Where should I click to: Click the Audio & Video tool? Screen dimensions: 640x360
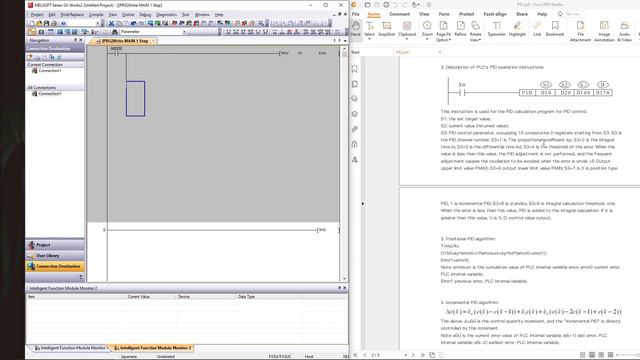(x=624, y=31)
